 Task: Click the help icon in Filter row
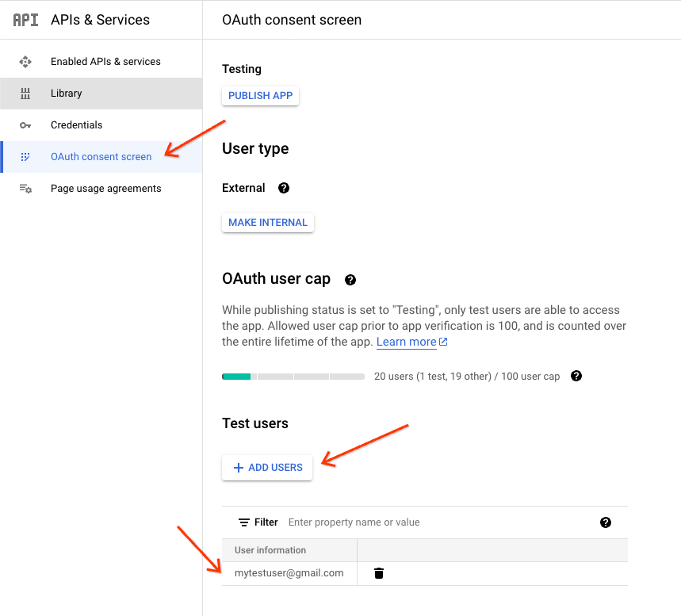click(x=606, y=522)
